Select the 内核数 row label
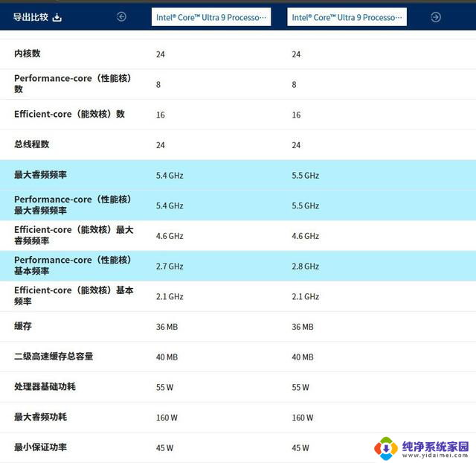 [x=28, y=54]
